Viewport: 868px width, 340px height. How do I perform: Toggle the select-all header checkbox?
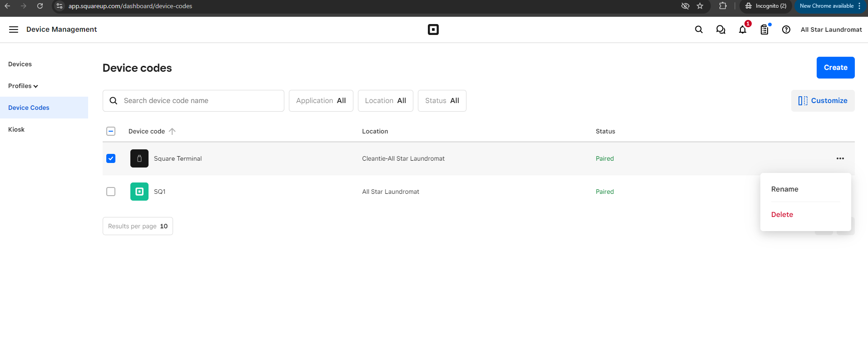[111, 131]
